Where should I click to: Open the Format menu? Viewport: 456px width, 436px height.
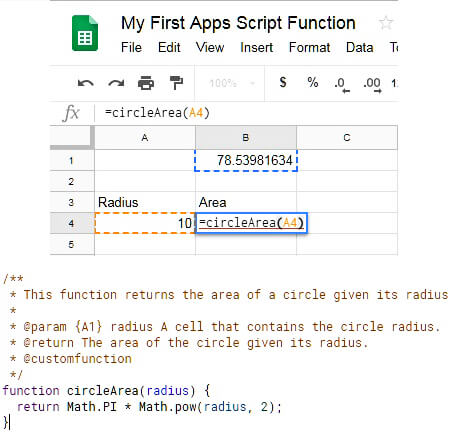[x=310, y=47]
